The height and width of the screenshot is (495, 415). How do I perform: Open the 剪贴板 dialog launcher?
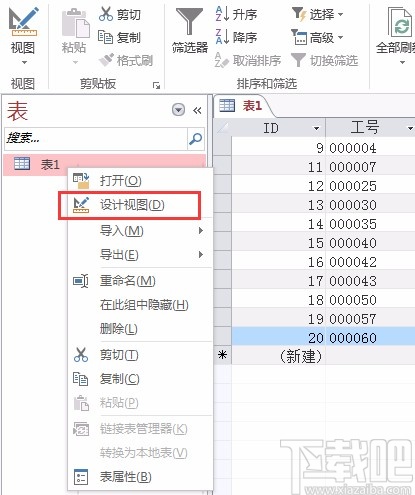click(x=156, y=85)
